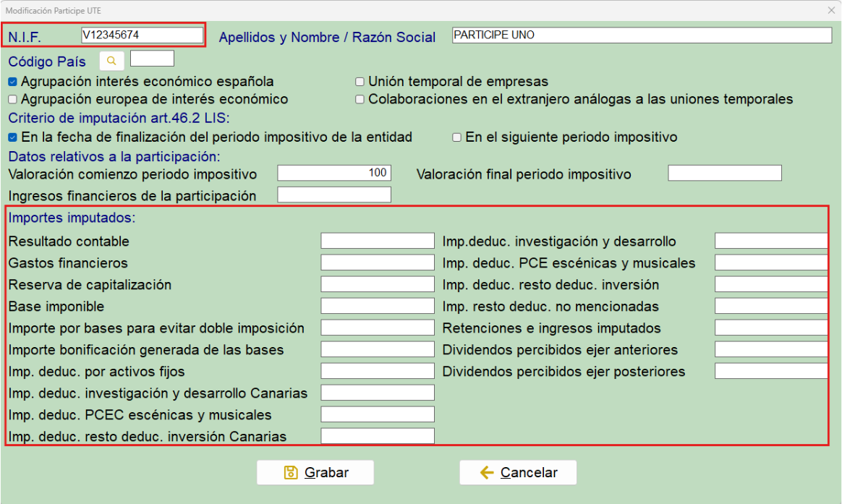
Task: Click the Retenciones e ingresos imputados field
Action: click(x=771, y=328)
